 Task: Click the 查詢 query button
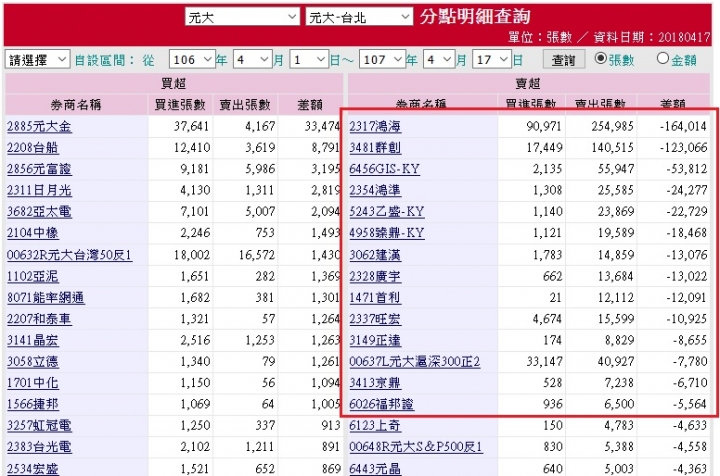point(563,60)
